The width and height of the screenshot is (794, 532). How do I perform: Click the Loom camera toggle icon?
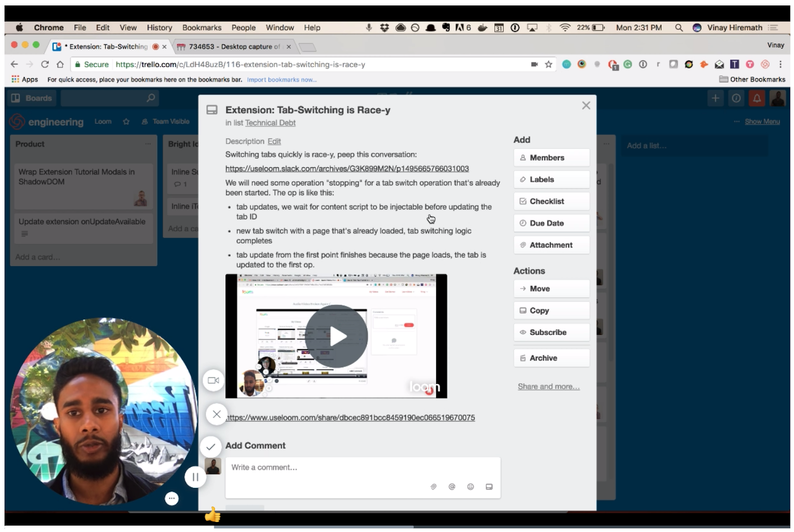pyautogui.click(x=213, y=381)
